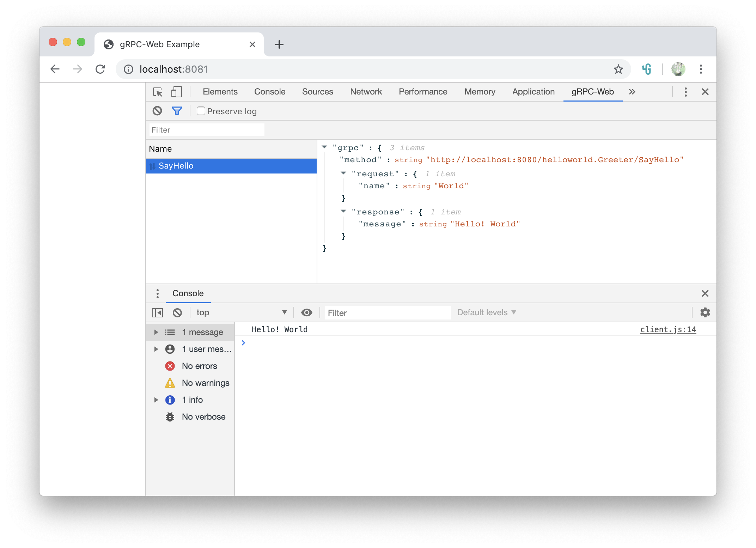Toggle the Preserve log checkbox
This screenshot has width=756, height=548.
[200, 111]
